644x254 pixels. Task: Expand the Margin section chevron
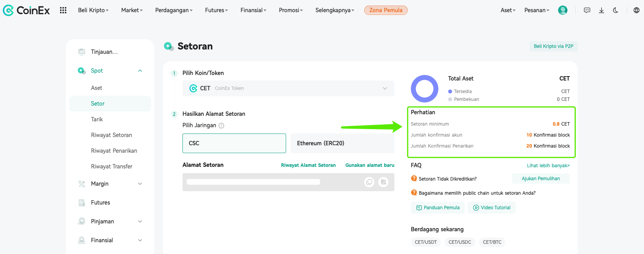point(140,184)
